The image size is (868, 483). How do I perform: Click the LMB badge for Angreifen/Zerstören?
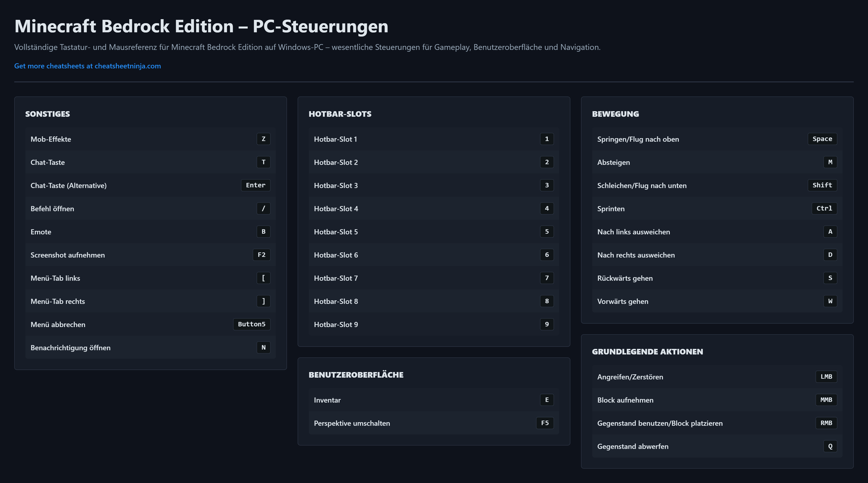[x=826, y=377]
